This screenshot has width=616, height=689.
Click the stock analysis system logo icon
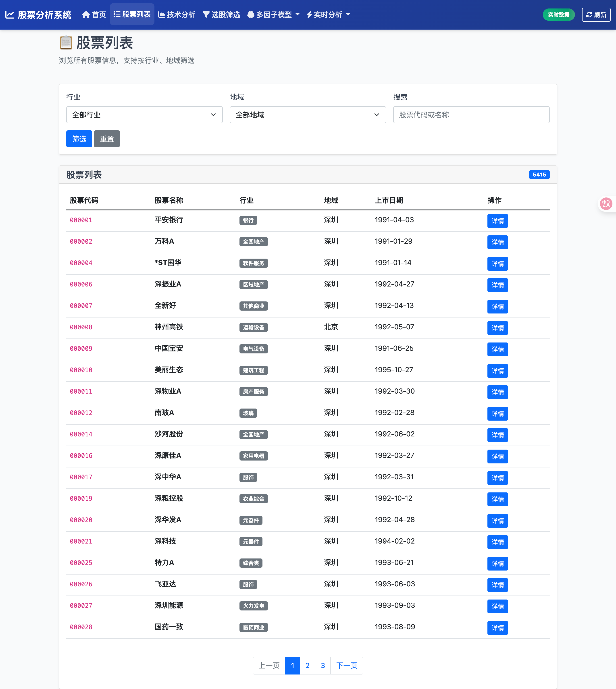[x=9, y=15]
